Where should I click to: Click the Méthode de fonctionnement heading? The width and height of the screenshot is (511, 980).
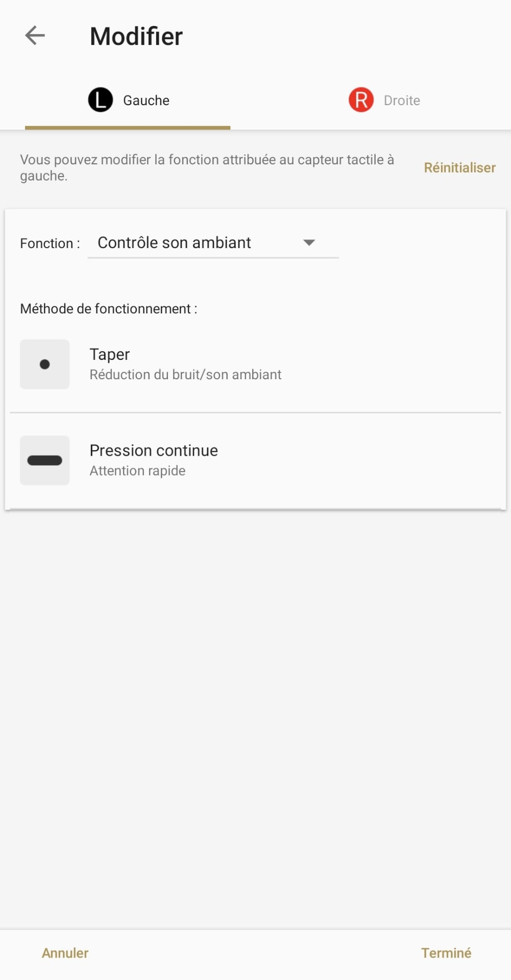point(109,309)
